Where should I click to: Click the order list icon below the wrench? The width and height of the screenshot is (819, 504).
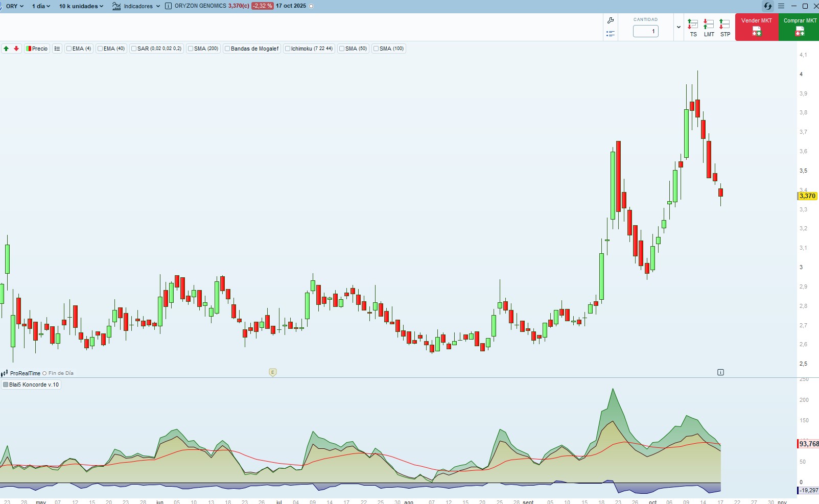610,33
